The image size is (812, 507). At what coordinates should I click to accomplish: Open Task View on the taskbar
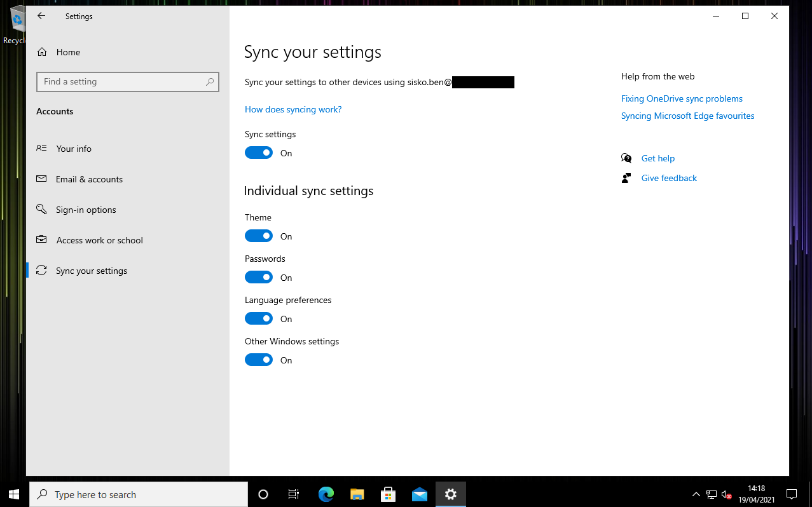point(294,494)
